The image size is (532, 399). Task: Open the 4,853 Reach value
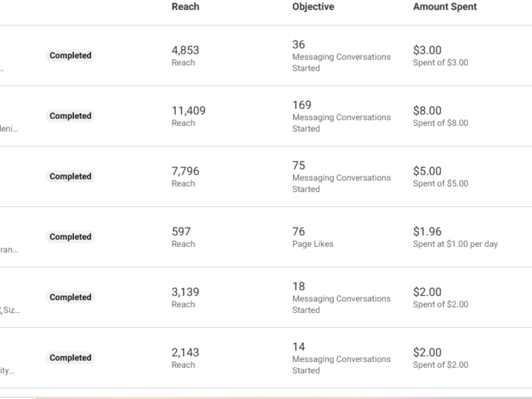[185, 50]
